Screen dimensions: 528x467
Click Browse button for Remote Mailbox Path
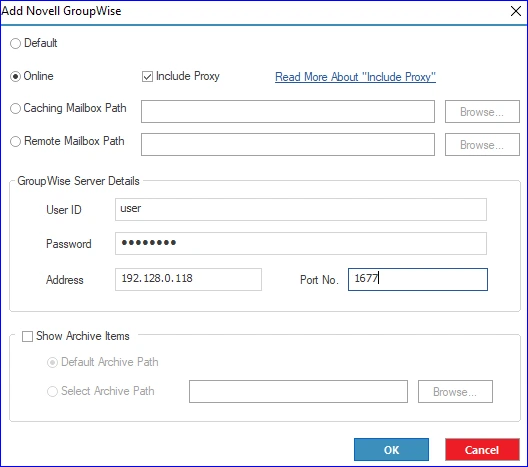pos(482,144)
